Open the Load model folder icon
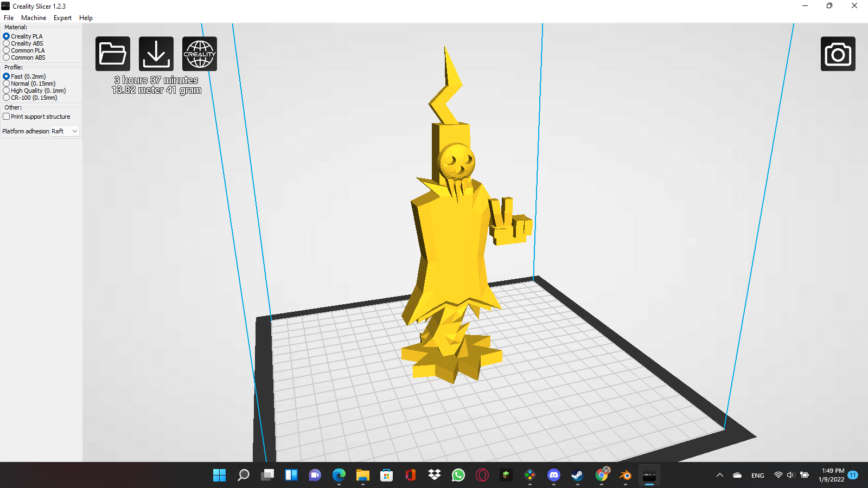Image resolution: width=868 pixels, height=488 pixels. pyautogui.click(x=113, y=54)
